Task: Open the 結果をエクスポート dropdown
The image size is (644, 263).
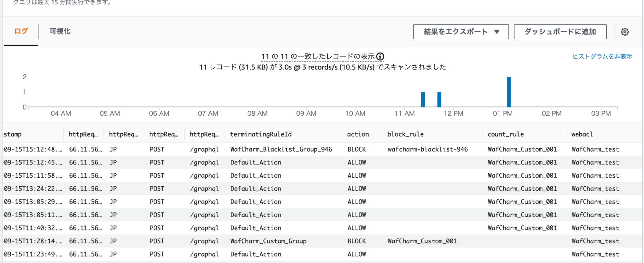Action: pos(461,32)
